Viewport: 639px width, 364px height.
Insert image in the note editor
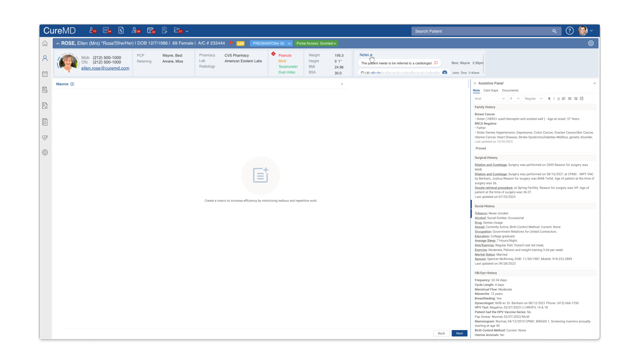point(581,98)
